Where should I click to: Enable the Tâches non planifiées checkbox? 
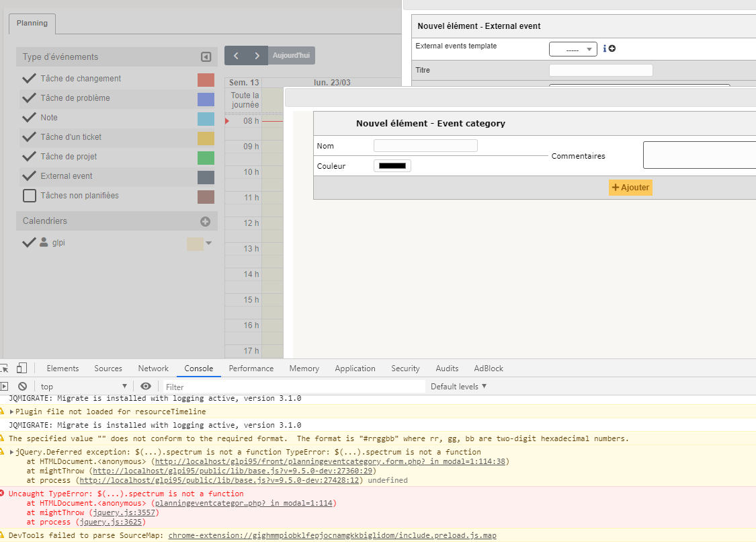[29, 195]
